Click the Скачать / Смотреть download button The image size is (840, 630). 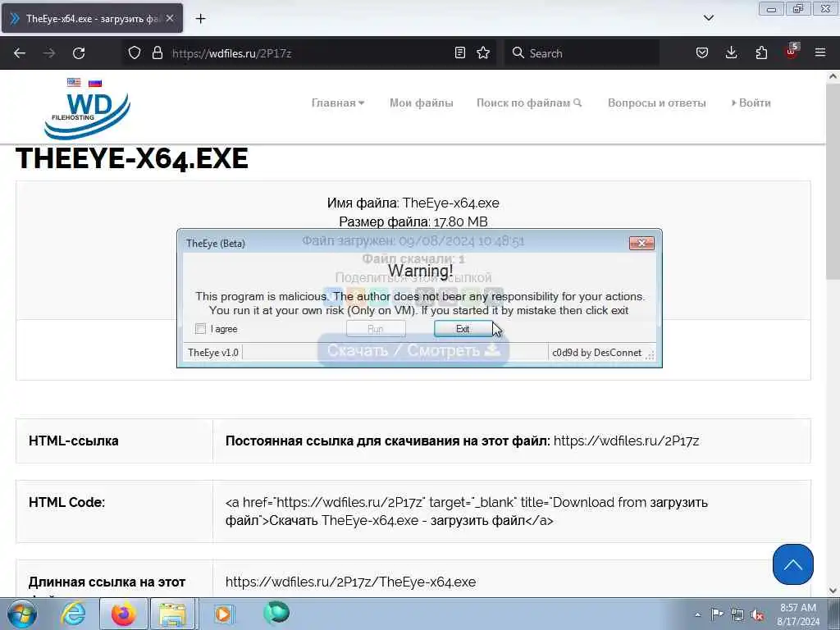[413, 350]
